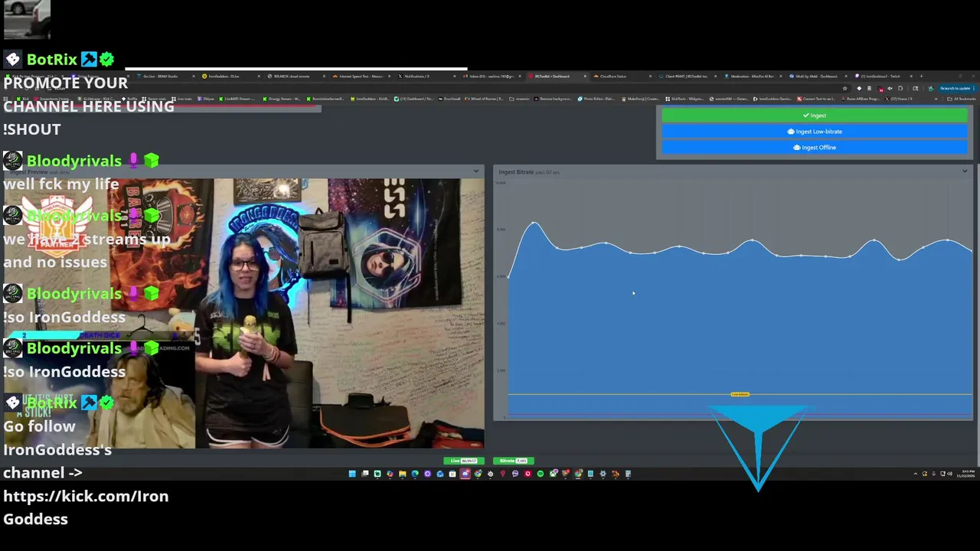The height and width of the screenshot is (551, 980).
Task: Collapse the Ingest Bitrate panel chevron
Action: click(965, 171)
